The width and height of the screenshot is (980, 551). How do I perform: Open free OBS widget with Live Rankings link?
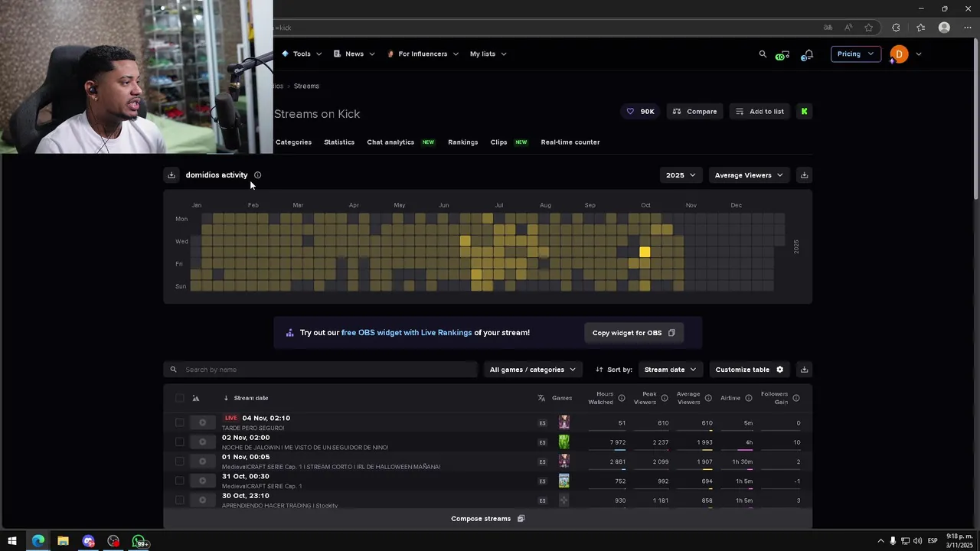(407, 333)
